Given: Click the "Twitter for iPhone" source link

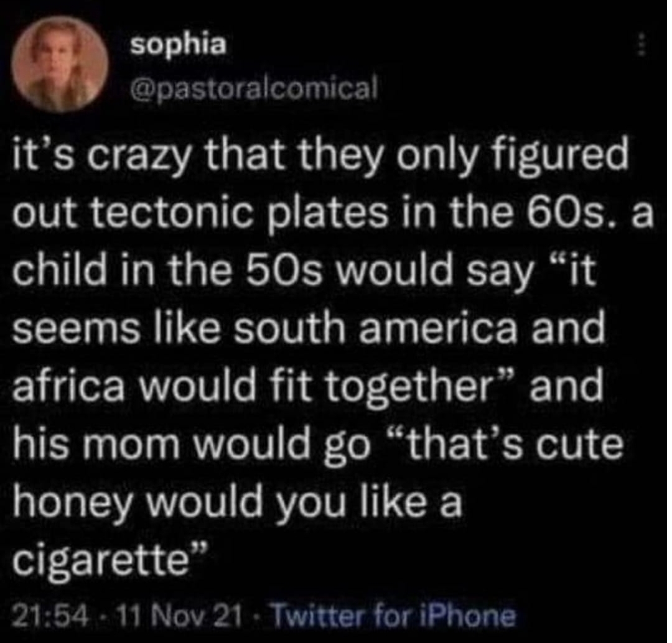Looking at the screenshot, I should pyautogui.click(x=394, y=616).
